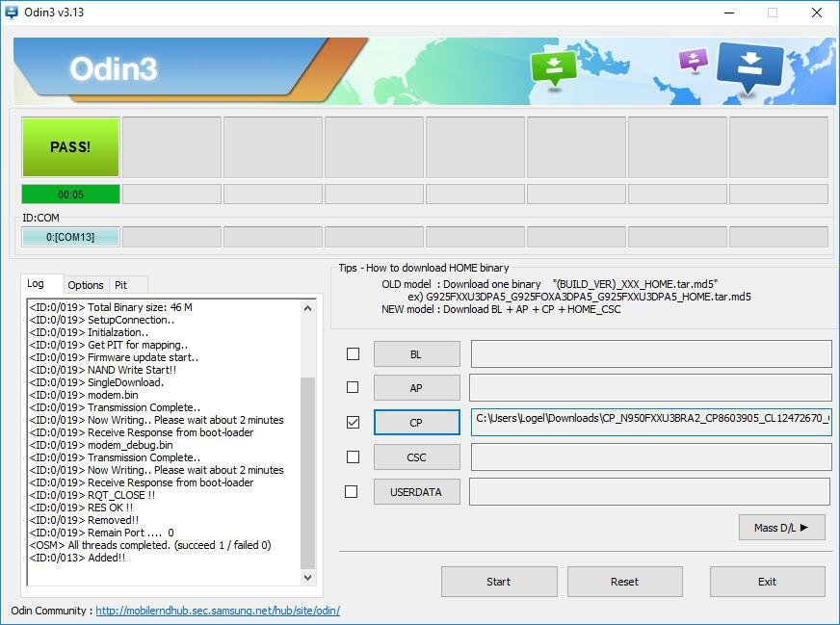Viewport: 840px width, 625px height.
Task: Click the blue download bubble icon in banner
Action: click(748, 67)
